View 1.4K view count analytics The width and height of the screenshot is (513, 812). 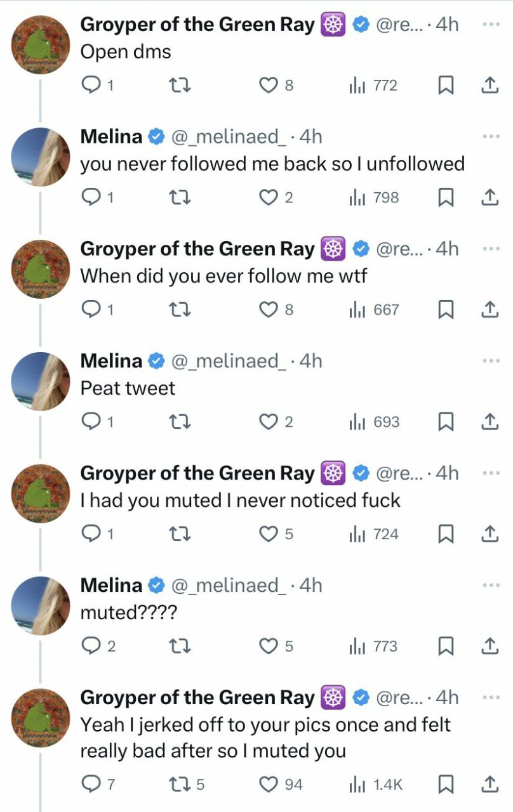point(376,785)
